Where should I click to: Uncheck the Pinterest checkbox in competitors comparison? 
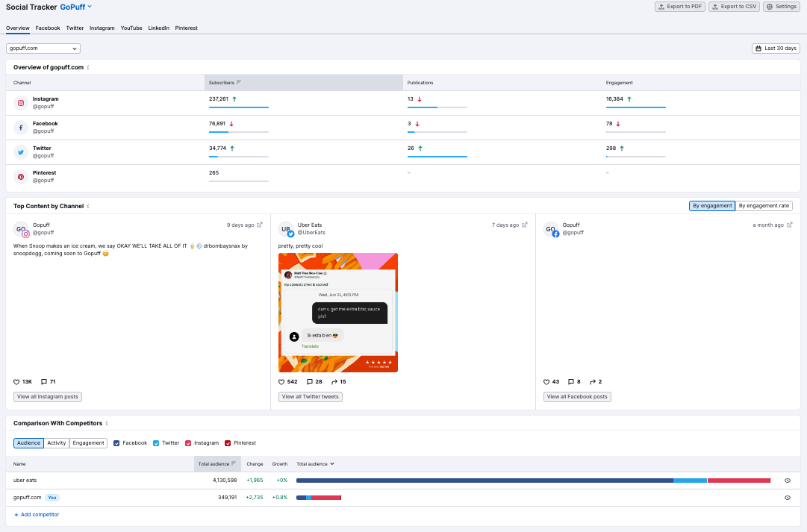228,443
